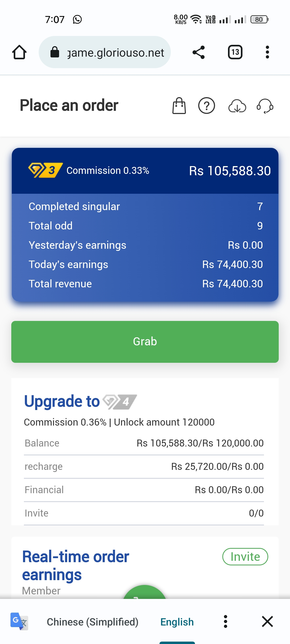This screenshot has height=644, width=290.
Task: Select Chinese (Simplified) translation tab
Action: click(92, 622)
